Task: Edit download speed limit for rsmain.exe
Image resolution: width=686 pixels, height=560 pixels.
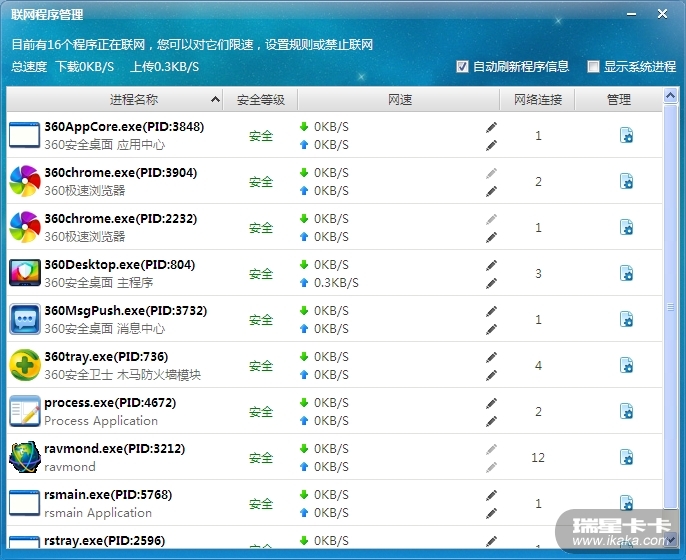Action: (491, 495)
